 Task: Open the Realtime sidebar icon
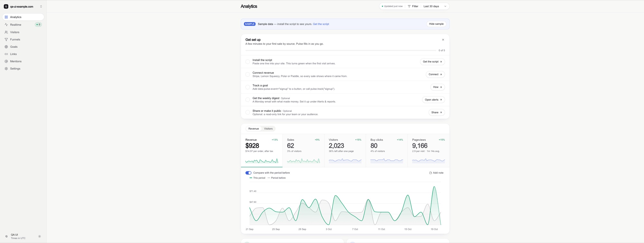[6, 25]
